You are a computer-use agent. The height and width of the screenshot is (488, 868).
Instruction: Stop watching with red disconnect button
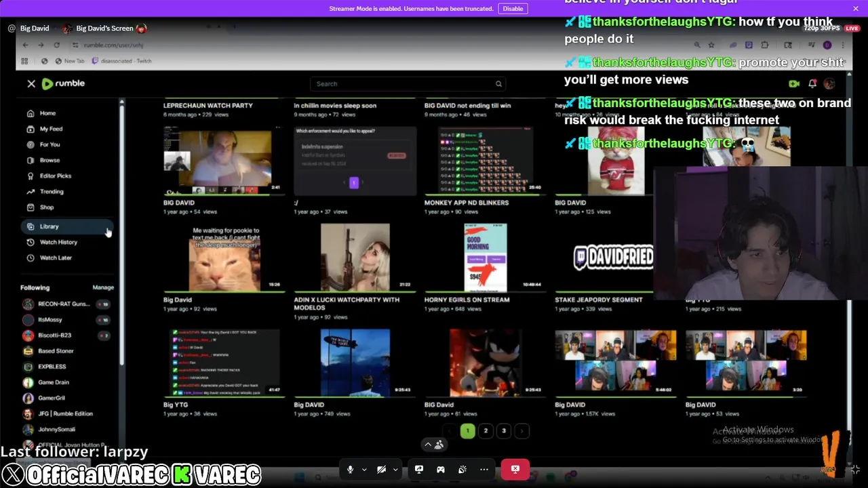point(515,469)
